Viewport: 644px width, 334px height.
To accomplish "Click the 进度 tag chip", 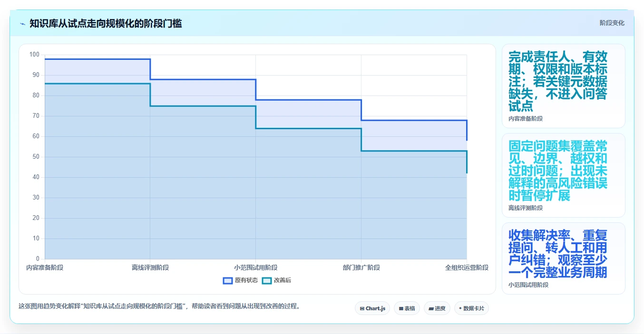I will (437, 308).
